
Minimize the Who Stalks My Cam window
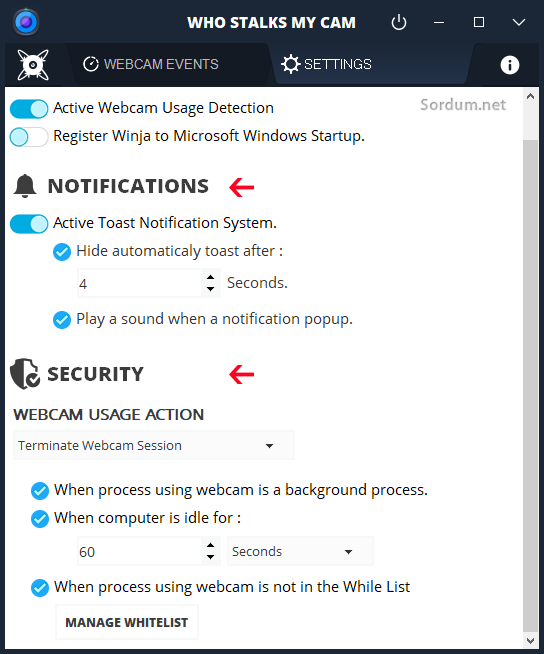[x=439, y=23]
